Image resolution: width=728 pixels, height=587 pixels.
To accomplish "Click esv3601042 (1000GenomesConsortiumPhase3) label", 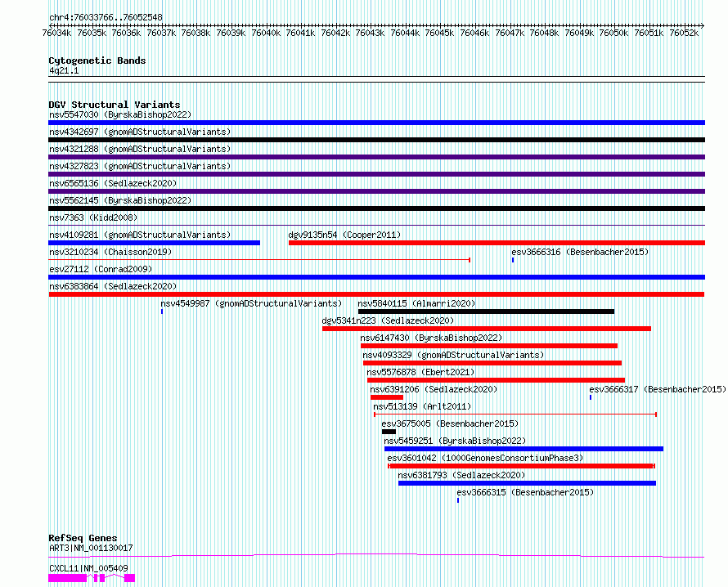I will pyautogui.click(x=485, y=458).
